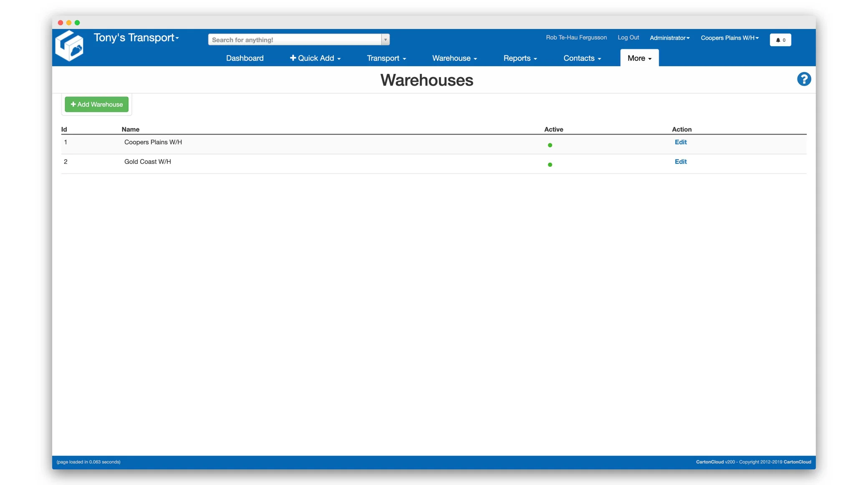Expand the Tony's Transport tenant dropdown

[x=136, y=38]
